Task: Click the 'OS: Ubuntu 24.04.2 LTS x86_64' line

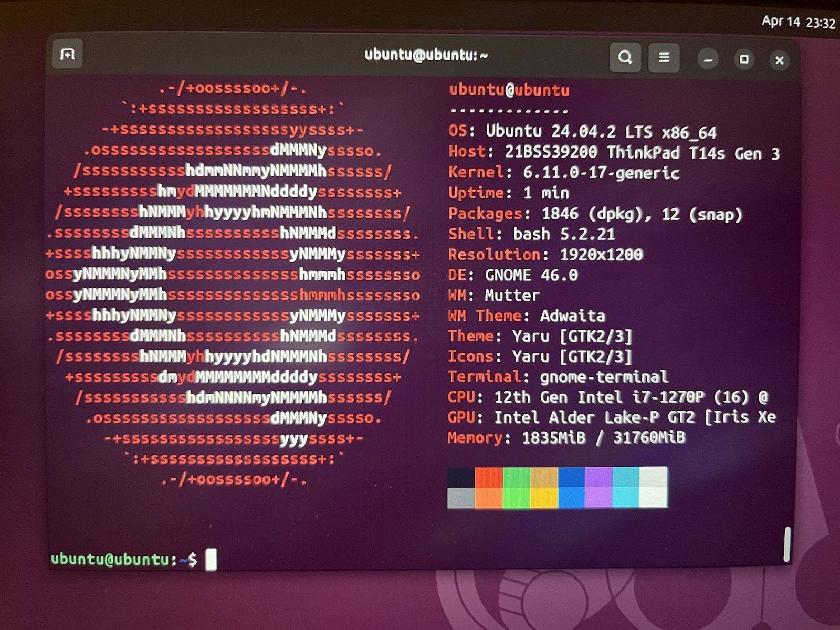Action: [582, 131]
